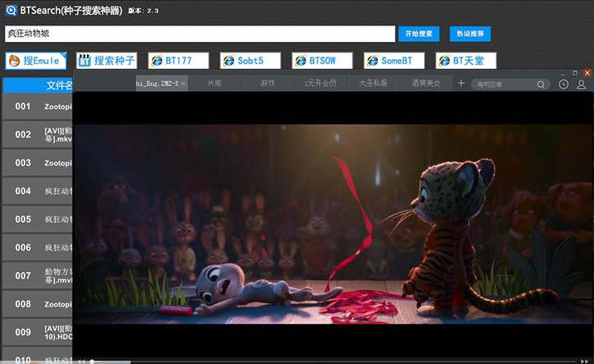Open the playback history clock icon
This screenshot has height=364, width=594.
564,85
